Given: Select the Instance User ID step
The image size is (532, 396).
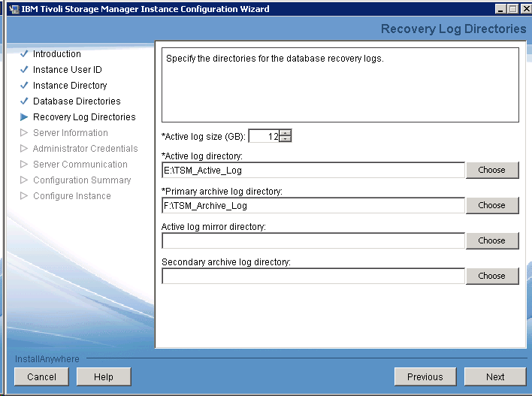Looking at the screenshot, I should (x=67, y=70).
